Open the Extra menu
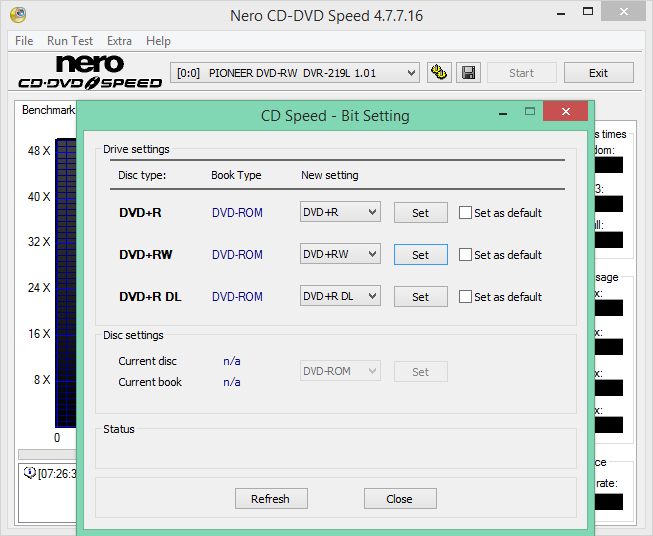Screen dimensions: 653x536 [119, 41]
